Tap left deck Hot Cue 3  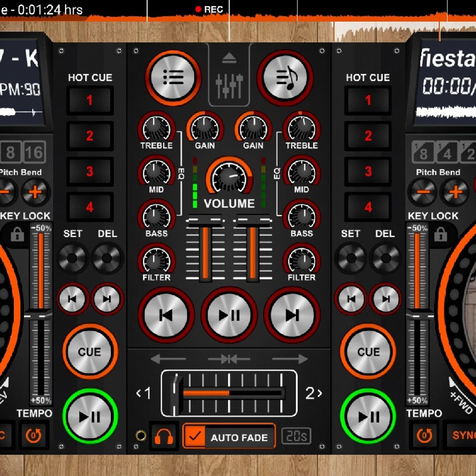click(x=90, y=171)
